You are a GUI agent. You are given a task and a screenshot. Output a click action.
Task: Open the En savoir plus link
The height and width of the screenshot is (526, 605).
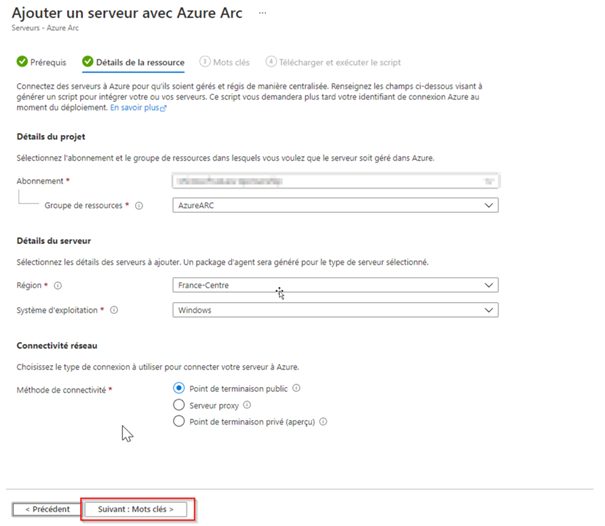[x=138, y=108]
